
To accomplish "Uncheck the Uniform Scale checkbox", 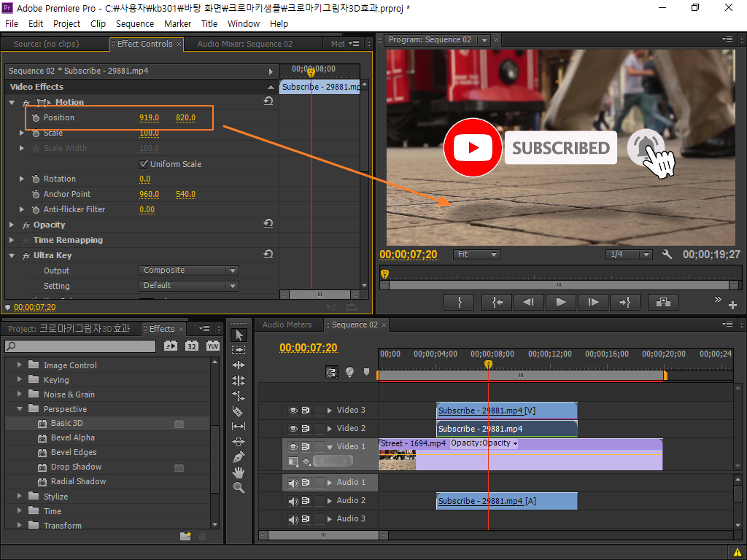I will point(143,164).
